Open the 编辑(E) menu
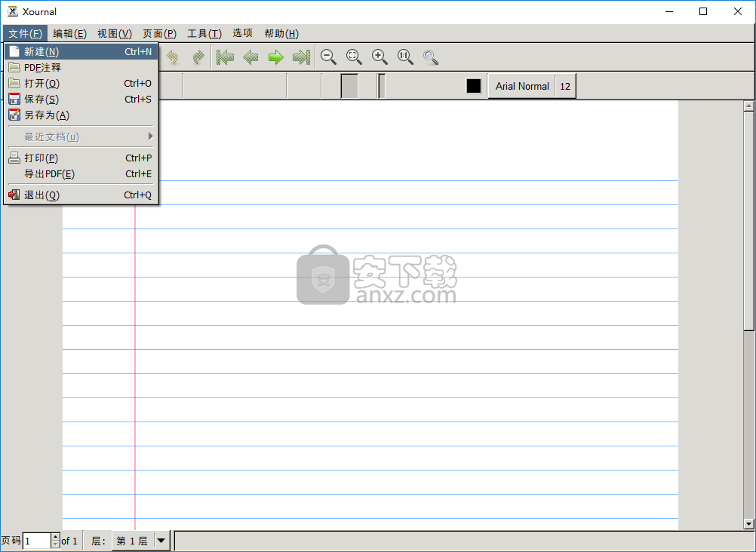Viewport: 756px width, 552px height. click(x=69, y=34)
